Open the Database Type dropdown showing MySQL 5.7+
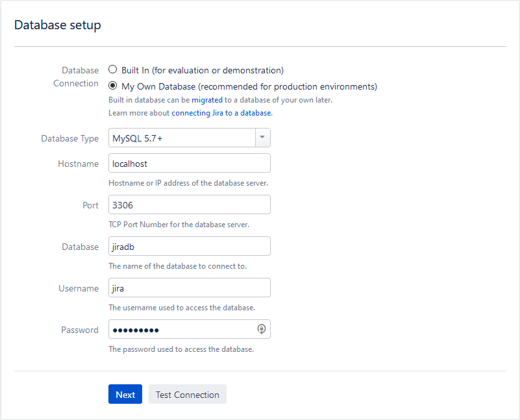 (x=182, y=138)
